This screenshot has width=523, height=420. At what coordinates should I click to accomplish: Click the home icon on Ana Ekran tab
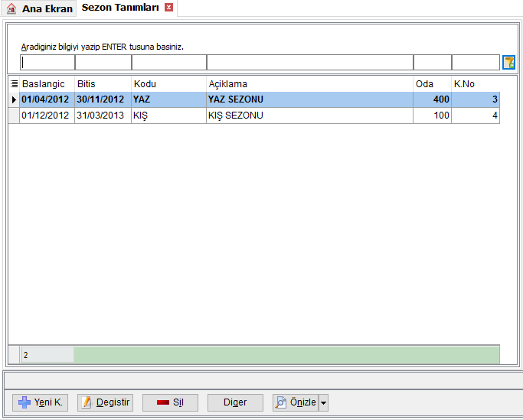(11, 8)
